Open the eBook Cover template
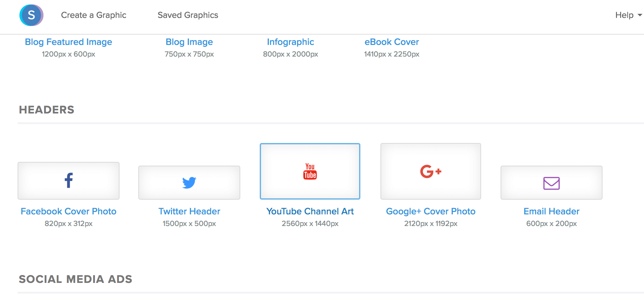 coord(391,42)
